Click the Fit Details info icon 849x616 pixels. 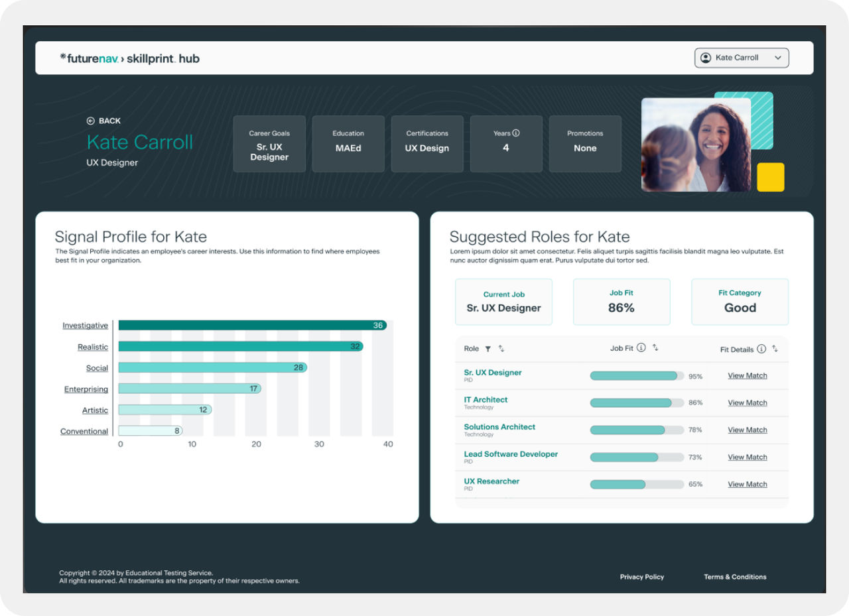(761, 349)
